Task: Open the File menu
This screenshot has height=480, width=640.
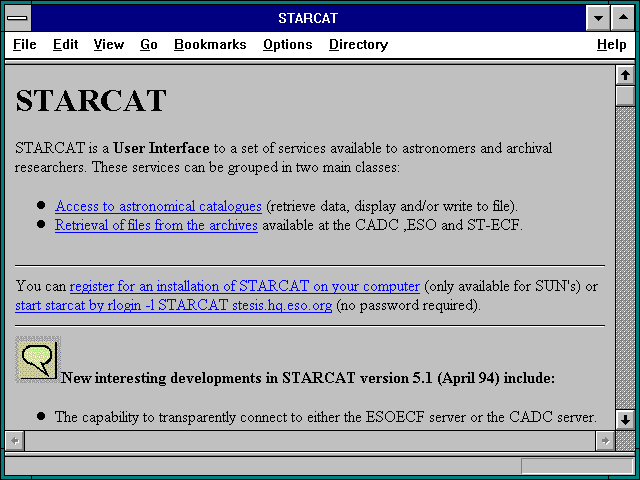Action: click(24, 44)
